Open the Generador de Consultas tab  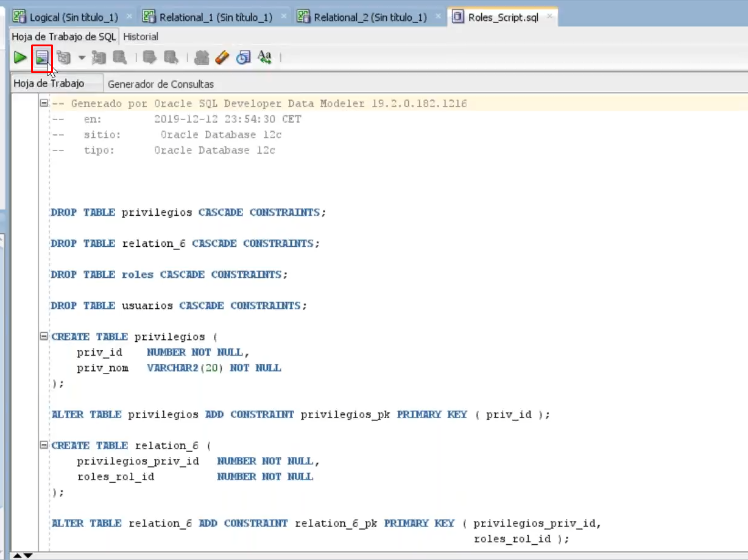[x=161, y=84]
